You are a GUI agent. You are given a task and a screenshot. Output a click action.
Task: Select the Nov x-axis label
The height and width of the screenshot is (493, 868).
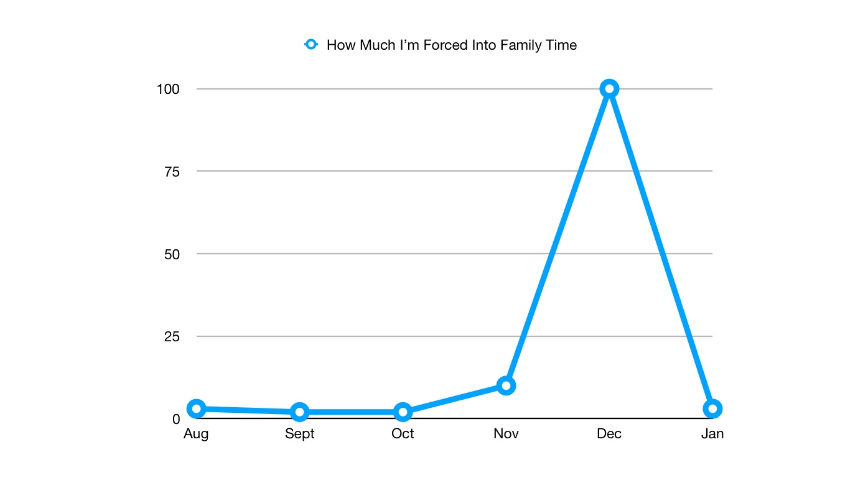pyautogui.click(x=506, y=434)
